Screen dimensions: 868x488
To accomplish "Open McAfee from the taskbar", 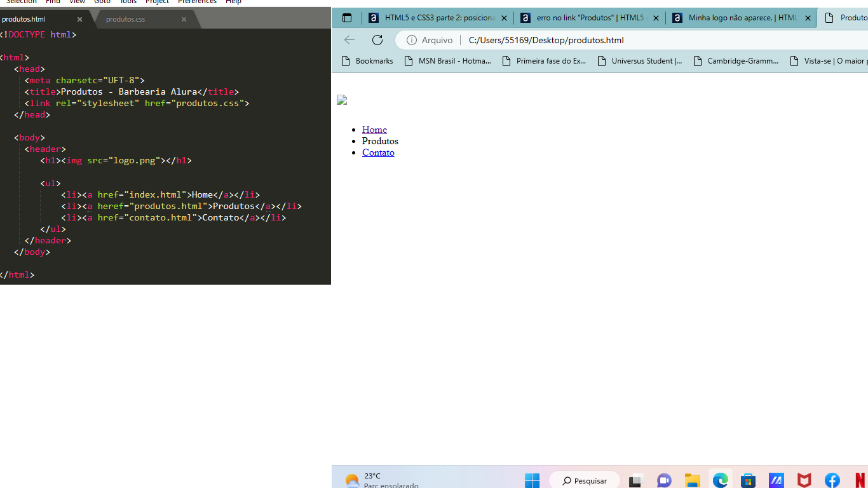I will (x=804, y=480).
